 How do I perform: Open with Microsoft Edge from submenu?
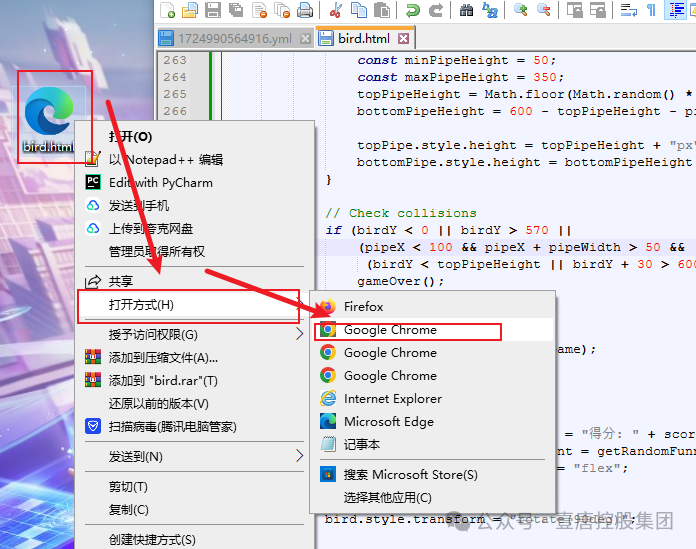click(433, 422)
